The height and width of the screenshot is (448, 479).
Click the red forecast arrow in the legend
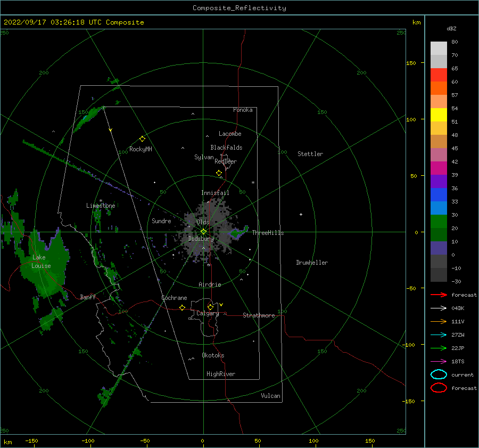(x=439, y=295)
